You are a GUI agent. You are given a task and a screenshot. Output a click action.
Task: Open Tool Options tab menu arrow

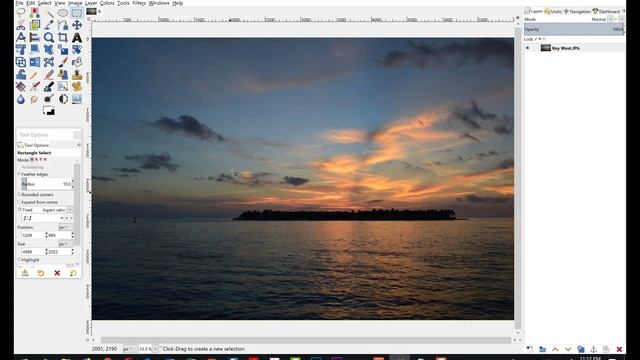point(78,145)
